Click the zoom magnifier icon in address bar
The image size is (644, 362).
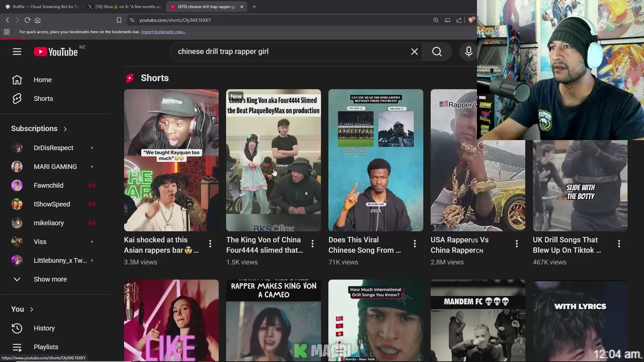(x=436, y=20)
